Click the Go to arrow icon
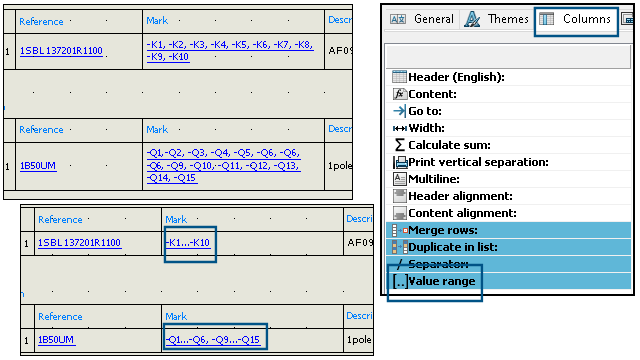This screenshot has height=360, width=640. 400,111
